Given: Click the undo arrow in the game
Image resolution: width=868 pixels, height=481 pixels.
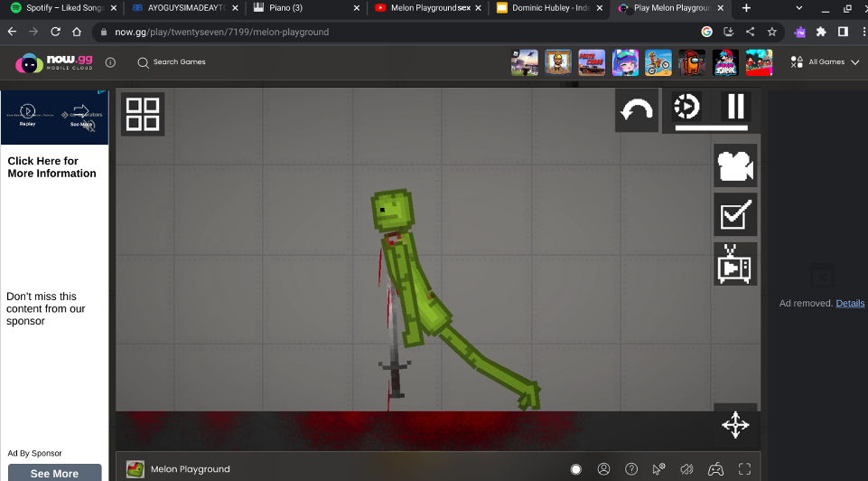Looking at the screenshot, I should [x=637, y=110].
